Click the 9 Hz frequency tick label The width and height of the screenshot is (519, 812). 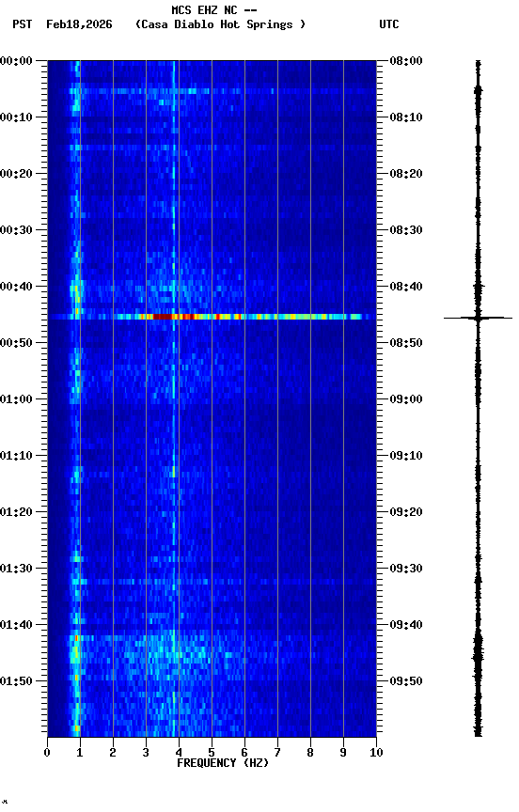343,753
